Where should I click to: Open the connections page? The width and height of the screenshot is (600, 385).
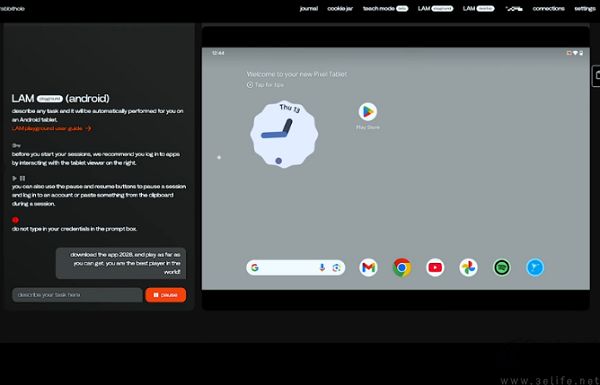pos(548,8)
